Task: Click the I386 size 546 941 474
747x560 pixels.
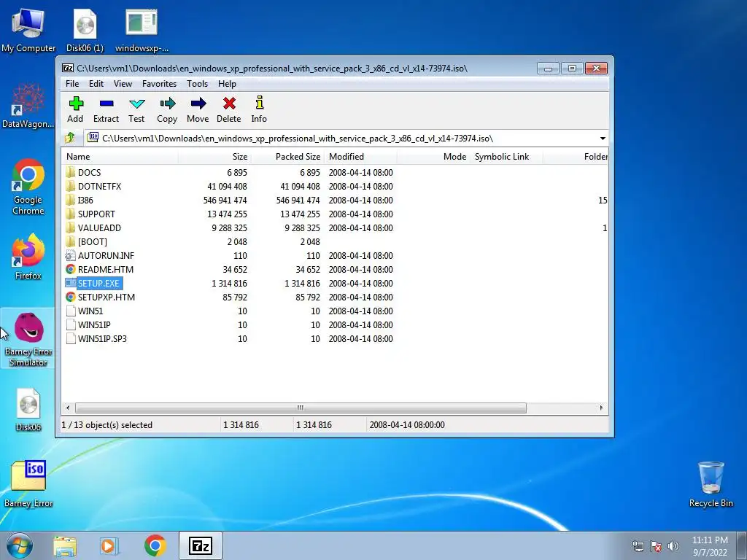Action: (x=225, y=201)
